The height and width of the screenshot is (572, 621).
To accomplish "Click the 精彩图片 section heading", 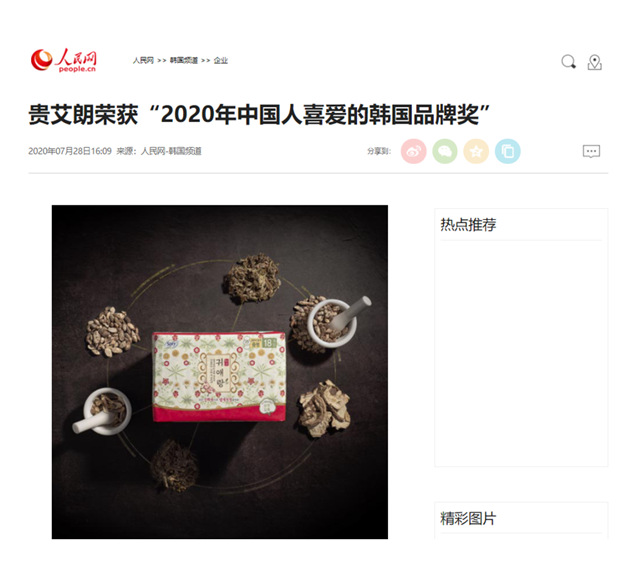I will [468, 518].
